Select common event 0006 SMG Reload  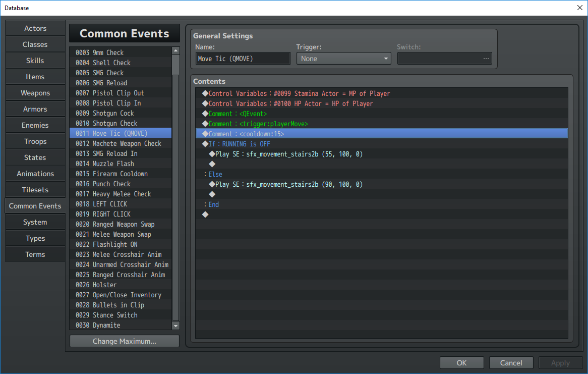[x=121, y=83]
